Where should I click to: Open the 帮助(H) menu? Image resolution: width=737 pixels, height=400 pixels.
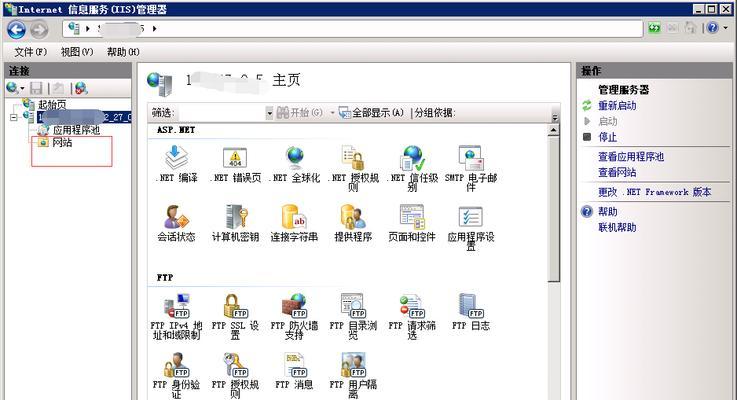(x=123, y=52)
